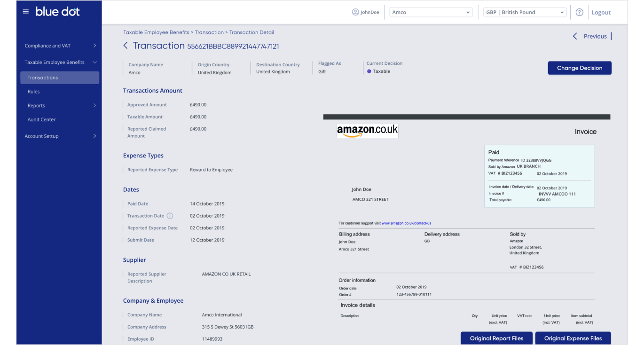Open Rules in the sidebar
The height and width of the screenshot is (345, 644).
[x=34, y=92]
